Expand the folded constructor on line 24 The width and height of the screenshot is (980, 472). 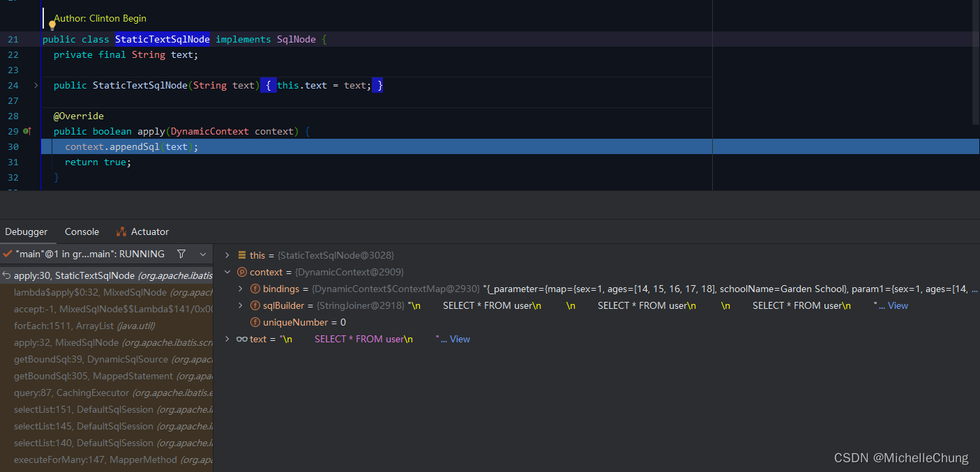[x=36, y=86]
